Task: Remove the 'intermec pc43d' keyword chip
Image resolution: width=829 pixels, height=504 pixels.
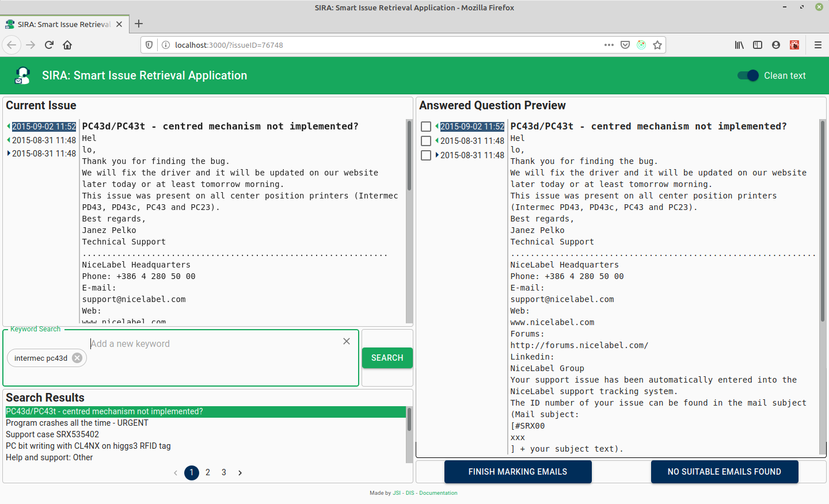Action: click(x=77, y=358)
